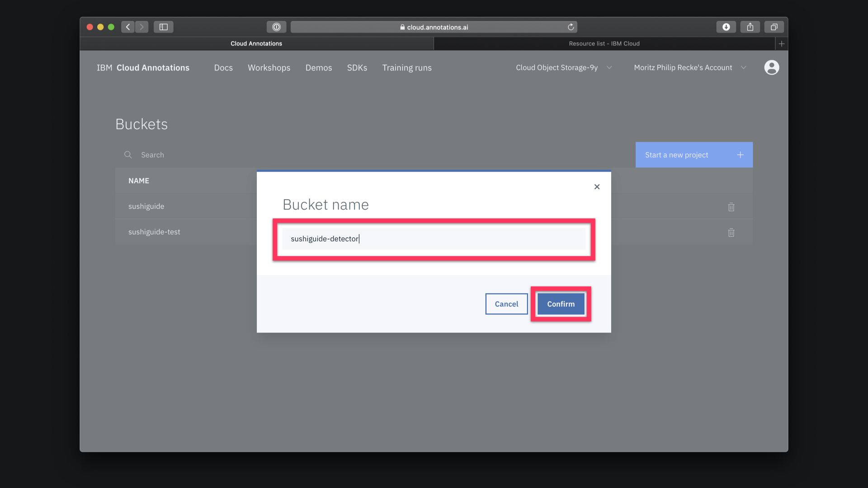Cancel the bucket name dialog
The width and height of the screenshot is (868, 488).
pos(506,304)
